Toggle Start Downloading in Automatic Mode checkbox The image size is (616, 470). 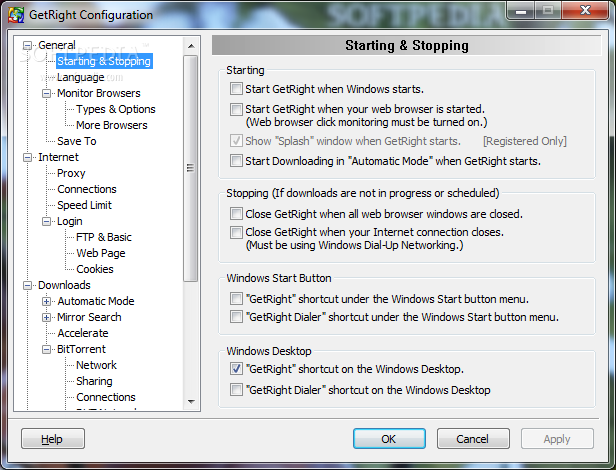point(236,160)
